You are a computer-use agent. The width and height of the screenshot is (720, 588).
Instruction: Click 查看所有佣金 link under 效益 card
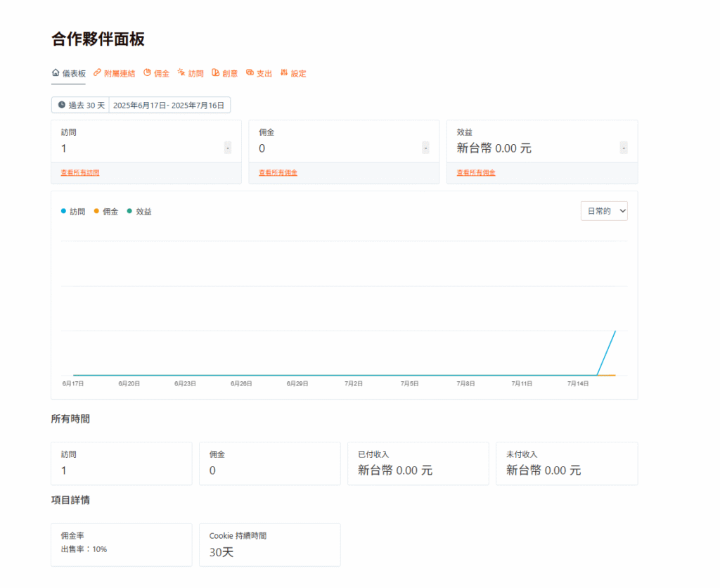[475, 172]
